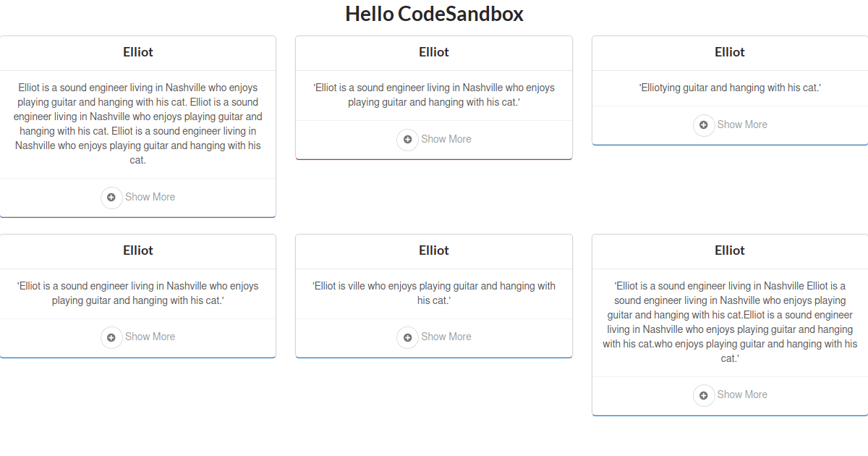Click the plus icon in the bottom-right long-text card
The height and width of the screenshot is (456, 868).
(x=704, y=395)
